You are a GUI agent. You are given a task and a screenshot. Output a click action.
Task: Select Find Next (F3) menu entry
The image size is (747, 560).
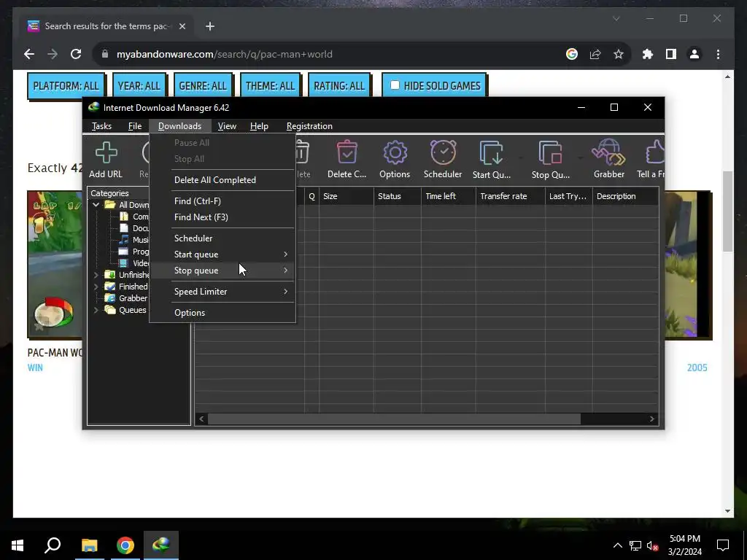pos(222,217)
